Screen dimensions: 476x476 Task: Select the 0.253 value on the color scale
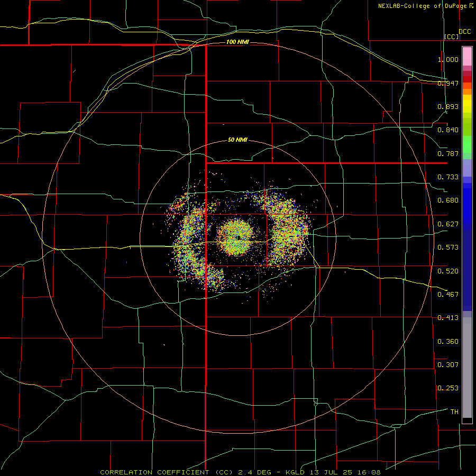[448, 388]
